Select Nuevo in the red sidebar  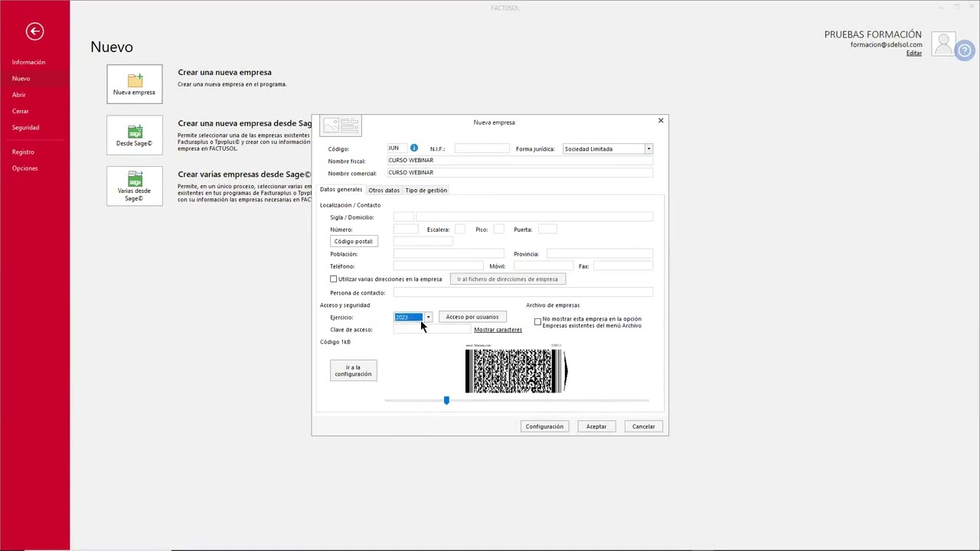[x=21, y=79]
